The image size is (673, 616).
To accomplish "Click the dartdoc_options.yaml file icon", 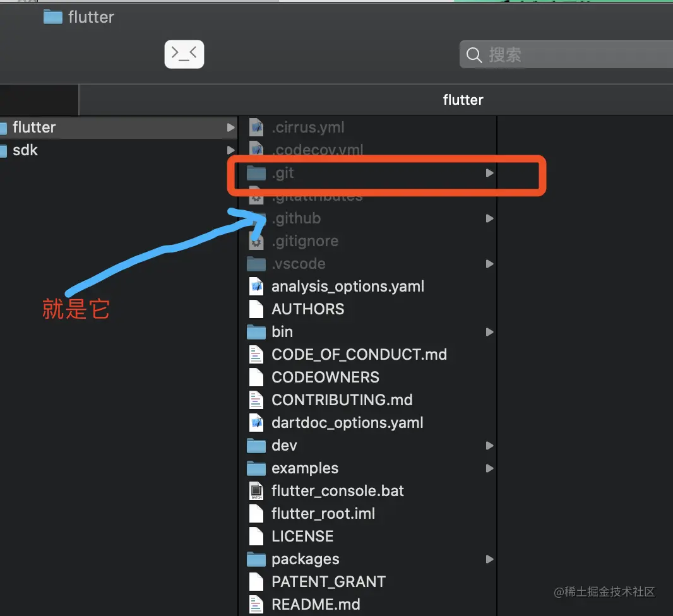I will click(x=256, y=423).
